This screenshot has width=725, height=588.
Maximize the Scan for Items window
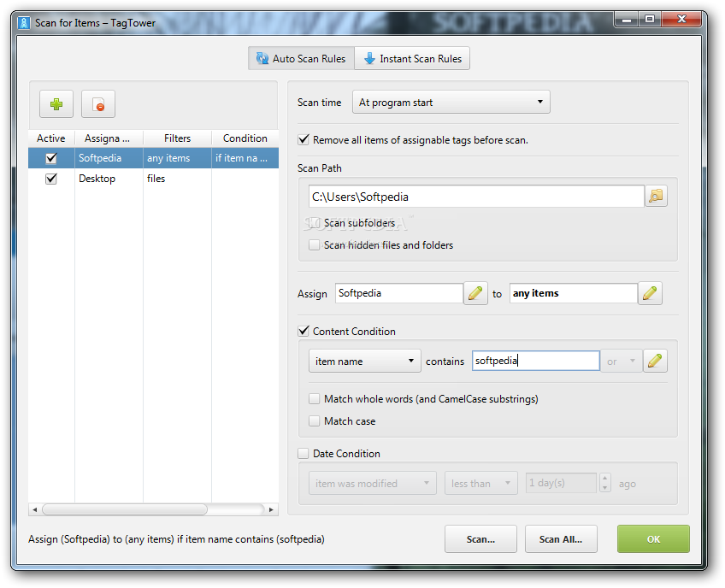point(650,20)
